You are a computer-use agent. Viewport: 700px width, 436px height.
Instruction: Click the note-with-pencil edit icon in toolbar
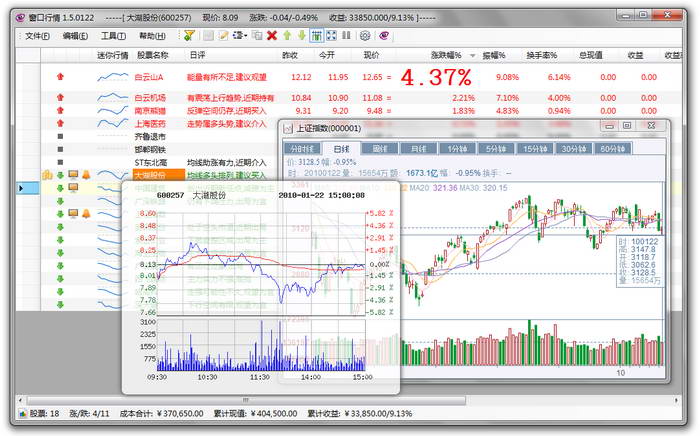pos(223,35)
